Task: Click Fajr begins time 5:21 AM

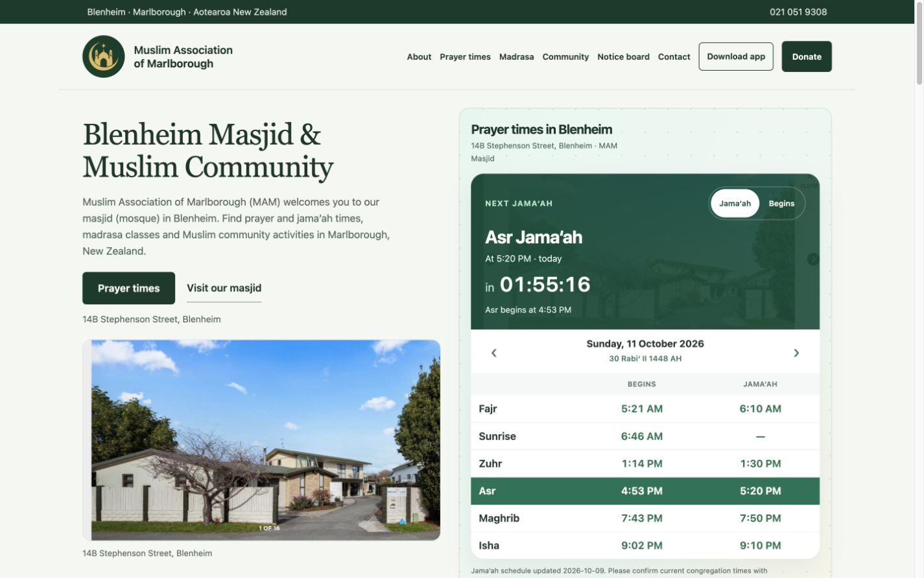Action: [x=641, y=409]
